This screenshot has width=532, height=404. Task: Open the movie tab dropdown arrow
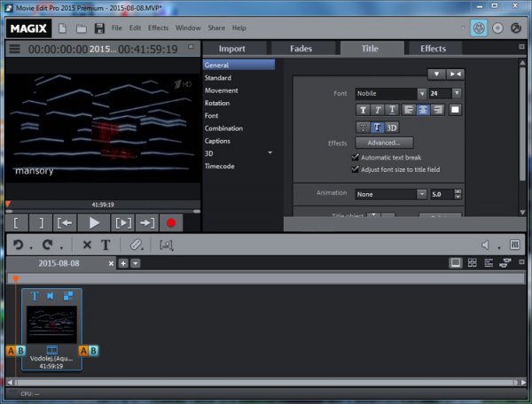pyautogui.click(x=136, y=263)
